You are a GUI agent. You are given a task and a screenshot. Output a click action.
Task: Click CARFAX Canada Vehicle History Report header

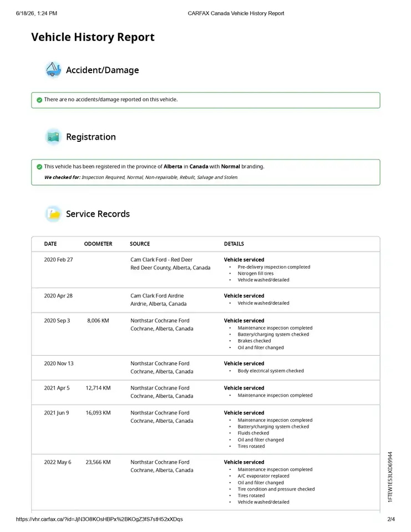(236, 13)
